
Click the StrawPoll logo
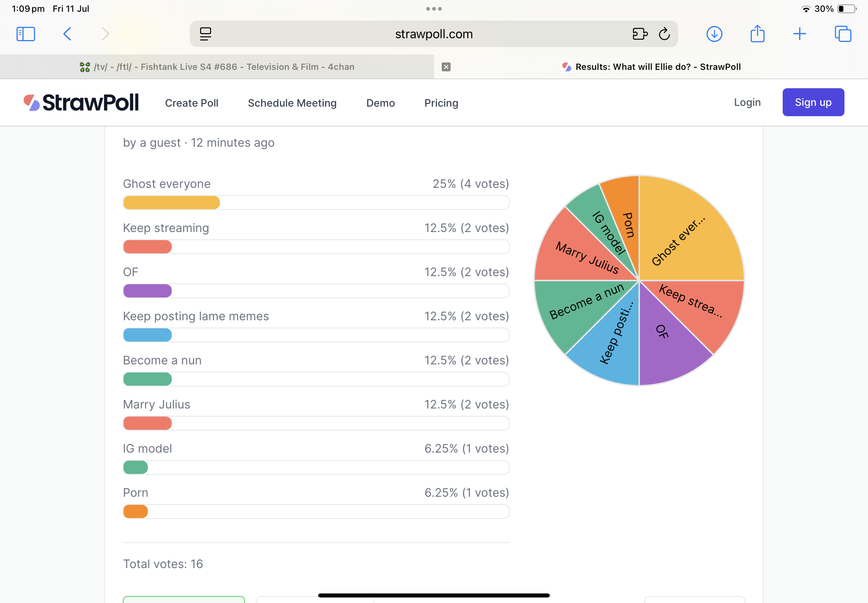coord(81,102)
